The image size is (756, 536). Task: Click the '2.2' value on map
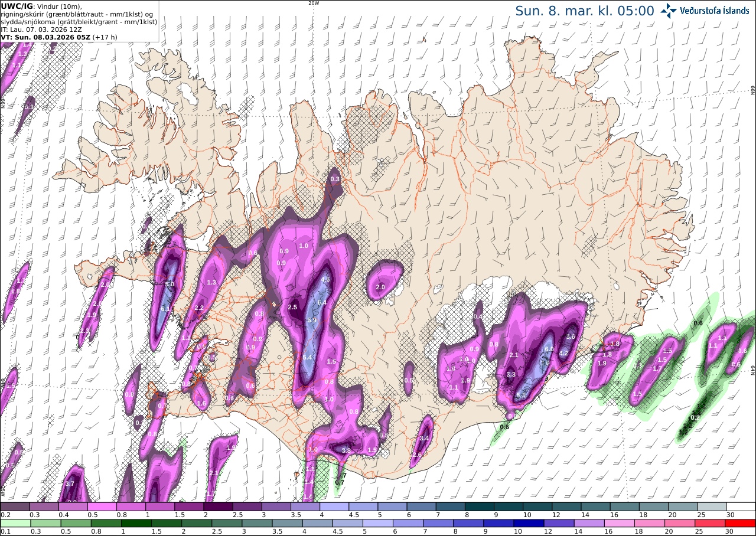199,308
